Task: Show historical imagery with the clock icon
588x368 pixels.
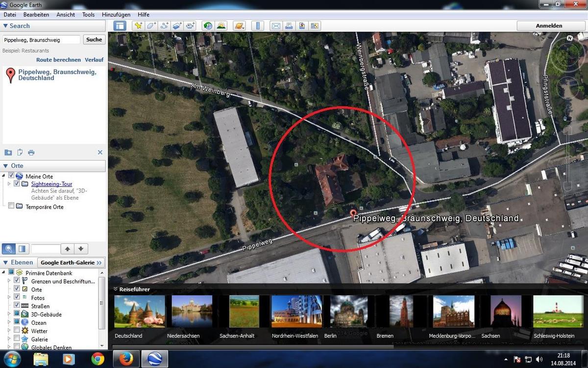Action: 208,26
